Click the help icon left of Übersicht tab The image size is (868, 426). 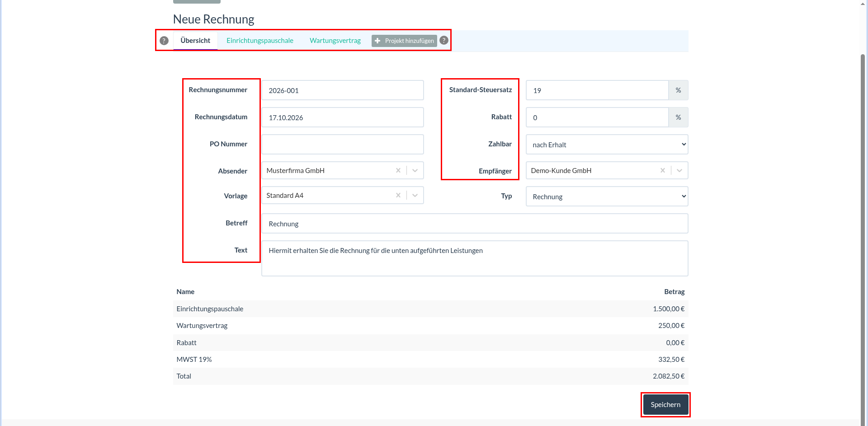[164, 41]
